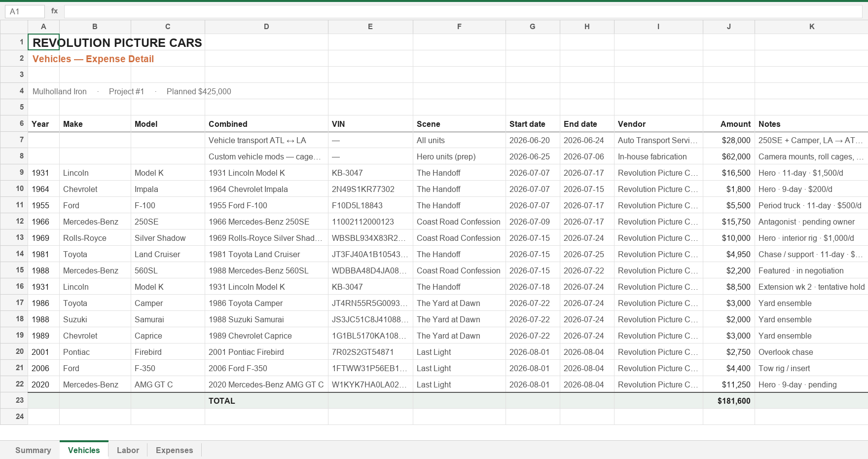Click the Suzuki make cell
The height and width of the screenshot is (459, 868).
point(95,319)
